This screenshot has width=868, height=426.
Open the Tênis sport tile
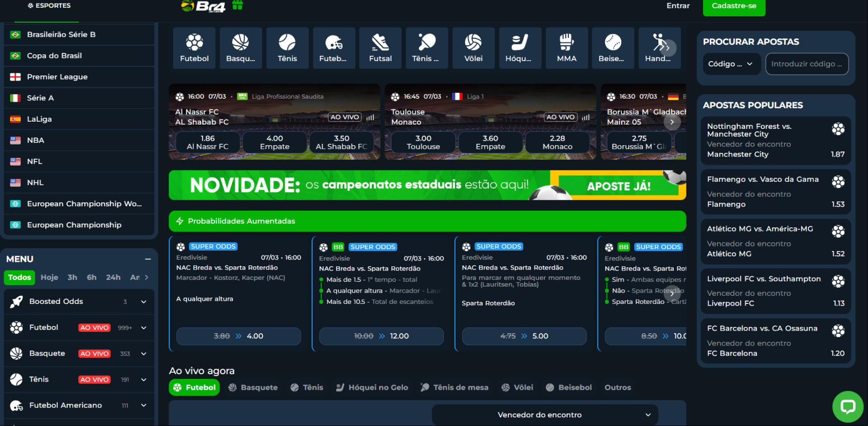(x=287, y=48)
